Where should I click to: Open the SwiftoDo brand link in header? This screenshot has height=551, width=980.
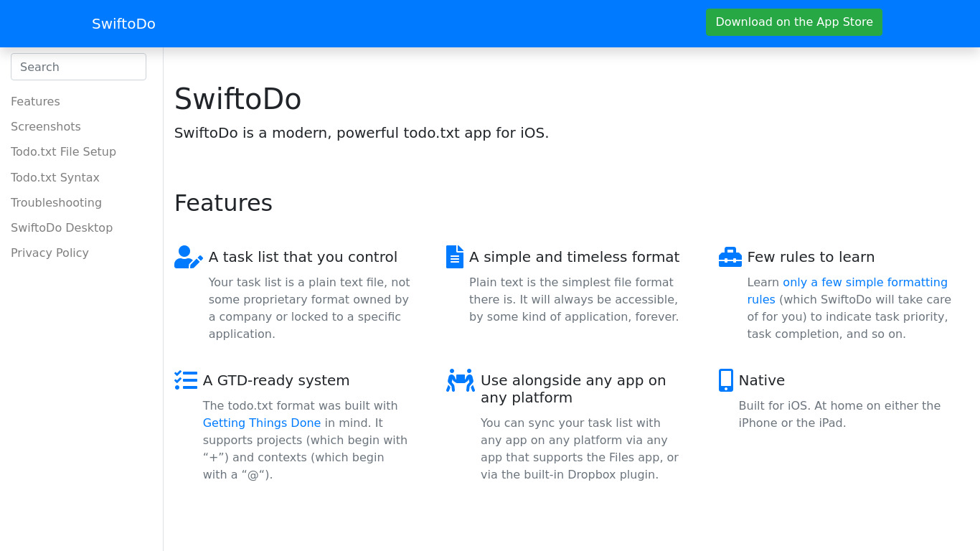[123, 24]
